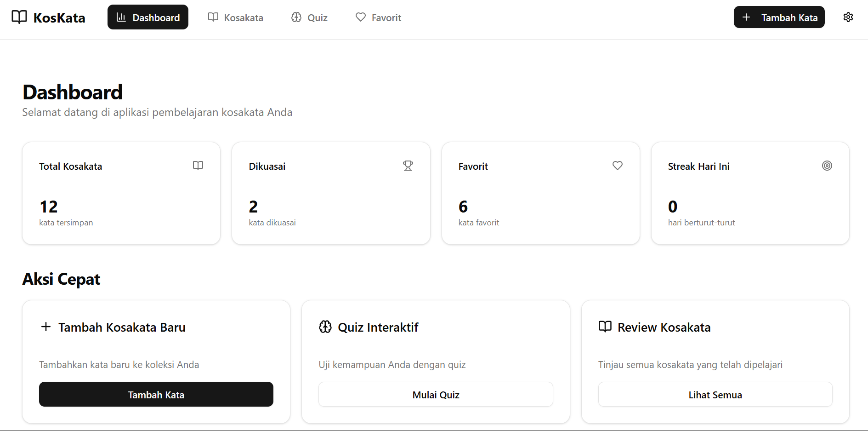Click plus icon beside Tambah Kosakata Baru
The width and height of the screenshot is (868, 431).
(x=46, y=327)
